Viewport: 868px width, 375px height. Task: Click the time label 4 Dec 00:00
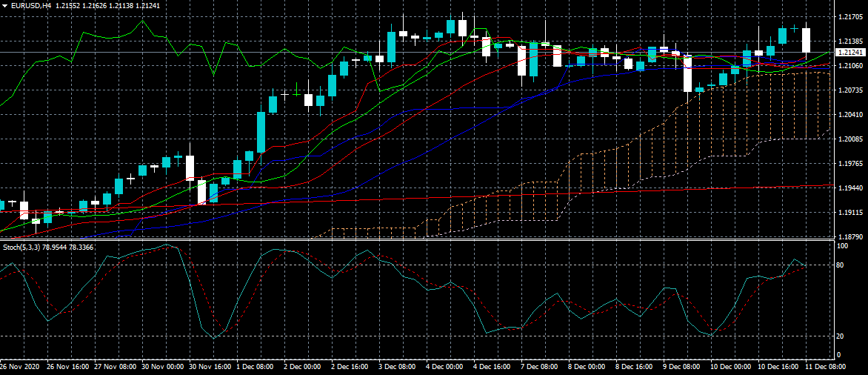tap(445, 367)
